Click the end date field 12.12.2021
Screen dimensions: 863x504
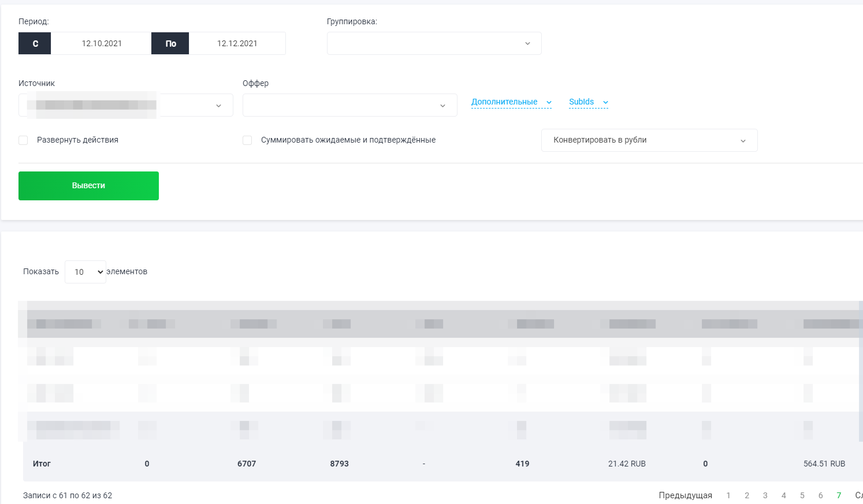pos(237,43)
